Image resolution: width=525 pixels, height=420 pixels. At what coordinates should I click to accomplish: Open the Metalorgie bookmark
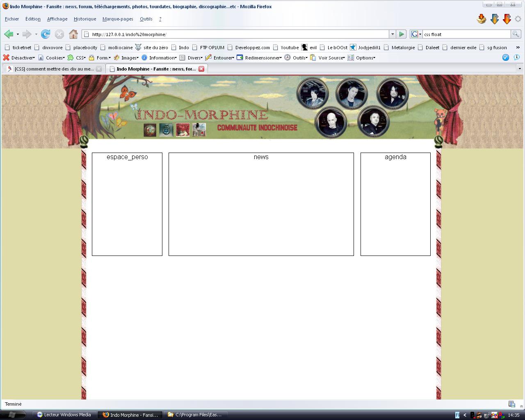[x=399, y=47]
